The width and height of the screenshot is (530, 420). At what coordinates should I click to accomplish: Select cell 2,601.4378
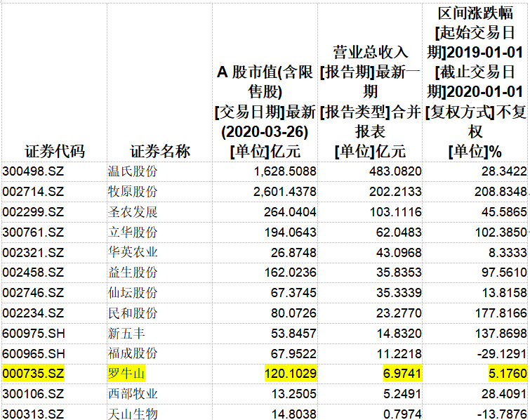[265, 192]
